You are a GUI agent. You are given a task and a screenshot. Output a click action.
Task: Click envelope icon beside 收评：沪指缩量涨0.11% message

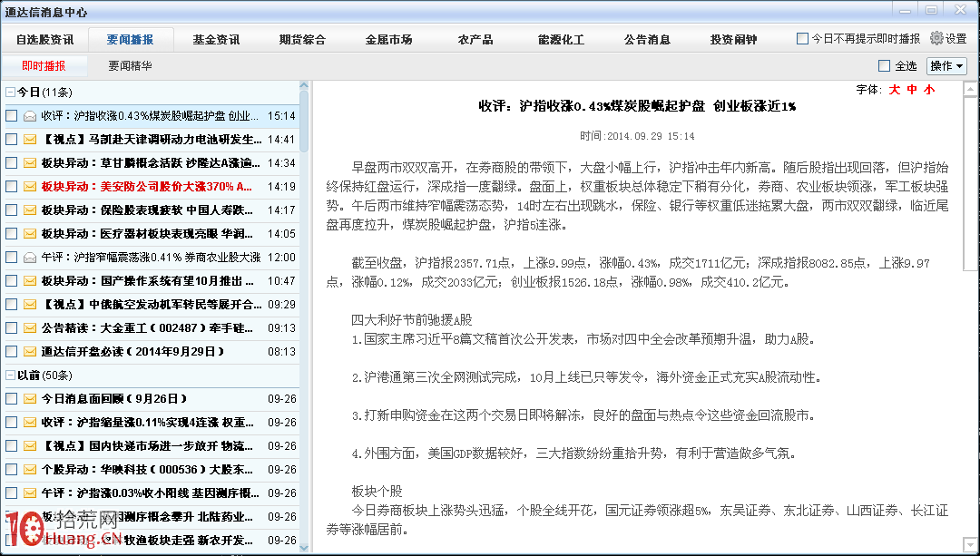tap(29, 423)
